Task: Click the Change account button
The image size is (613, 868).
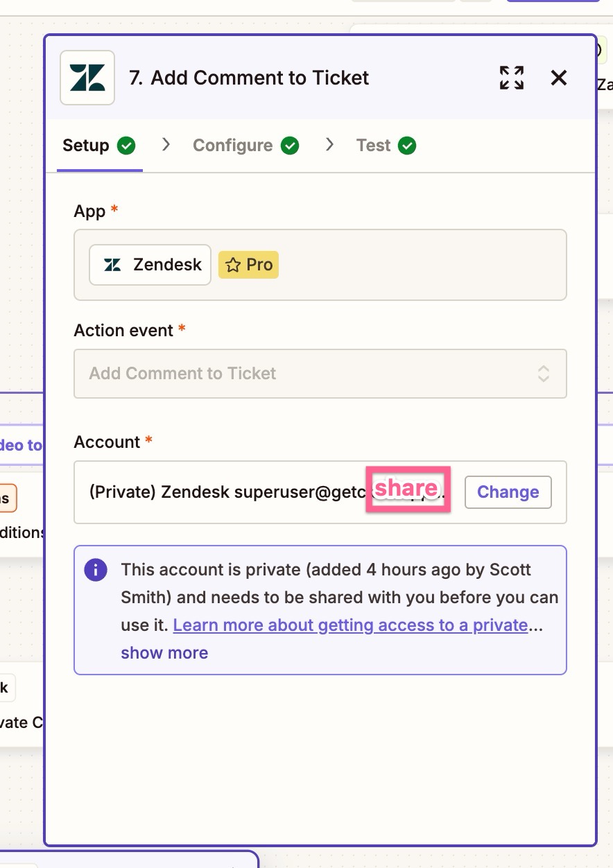Action: [x=508, y=492]
